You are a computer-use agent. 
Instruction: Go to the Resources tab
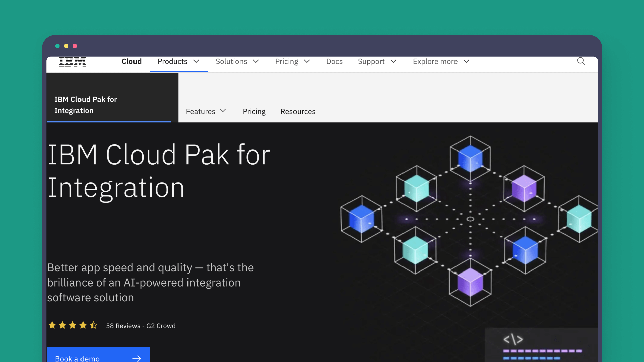tap(298, 111)
